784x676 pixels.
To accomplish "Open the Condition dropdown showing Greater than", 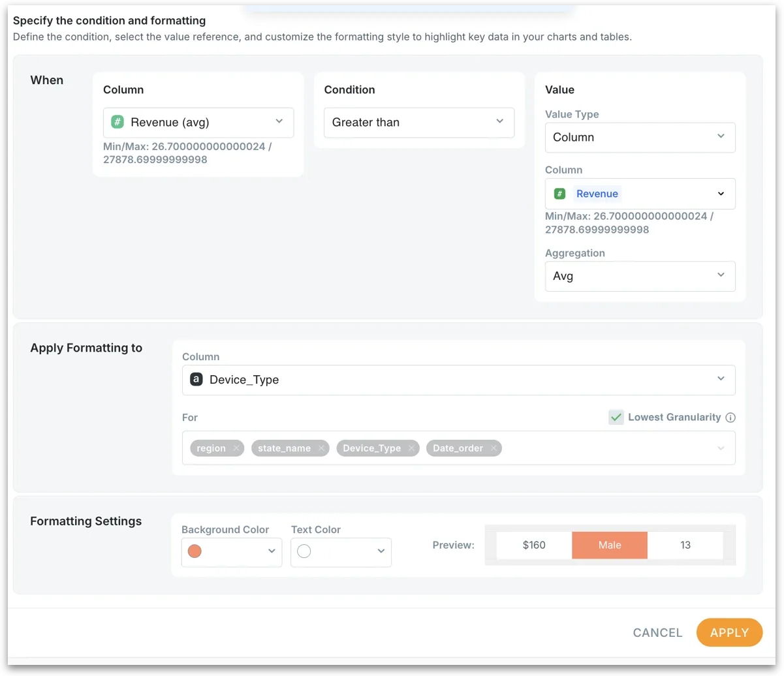I will tap(418, 122).
